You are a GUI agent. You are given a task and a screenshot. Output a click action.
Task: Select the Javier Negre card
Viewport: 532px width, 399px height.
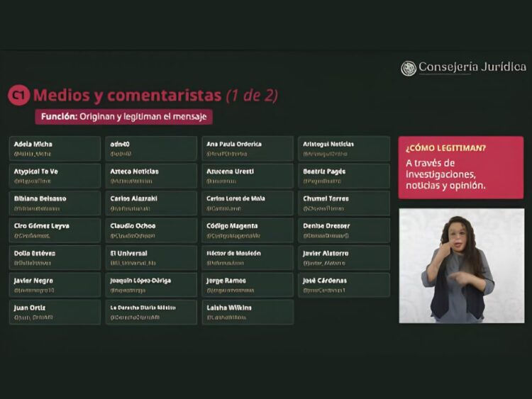coord(55,285)
